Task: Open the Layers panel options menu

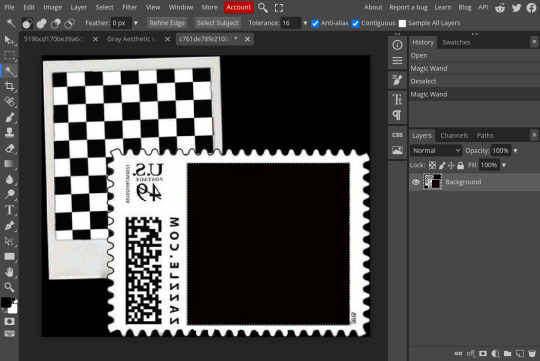Action: [534, 135]
